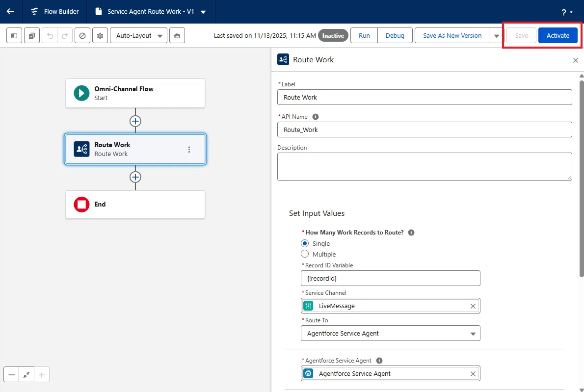584x392 pixels.
Task: Open the Help question mark menu
Action: [567, 12]
